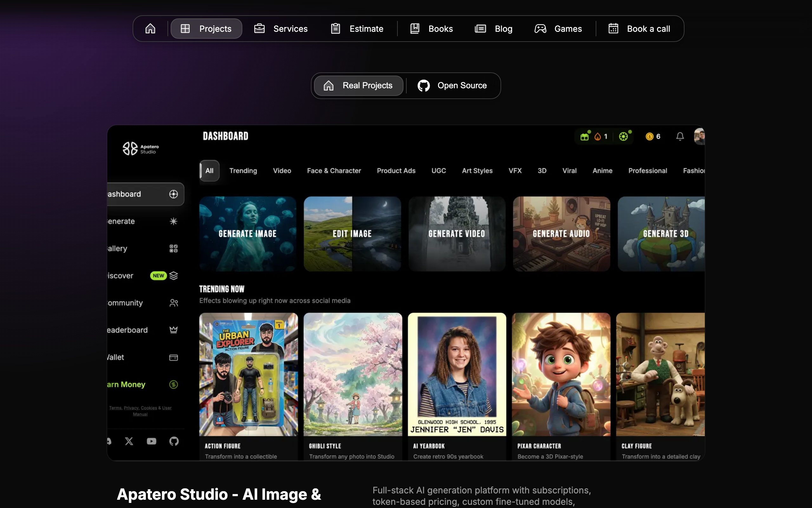Click the Earn Money sidebar label
The image size is (812, 508).
126,384
